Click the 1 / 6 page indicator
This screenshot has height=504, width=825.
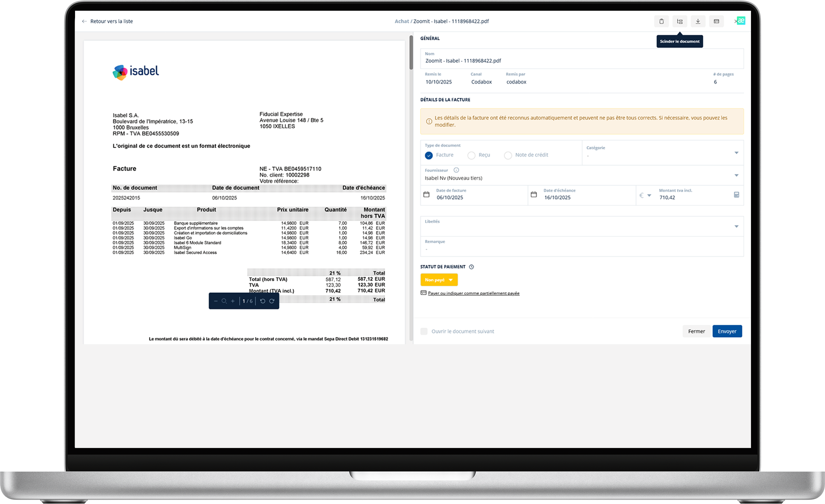247,301
